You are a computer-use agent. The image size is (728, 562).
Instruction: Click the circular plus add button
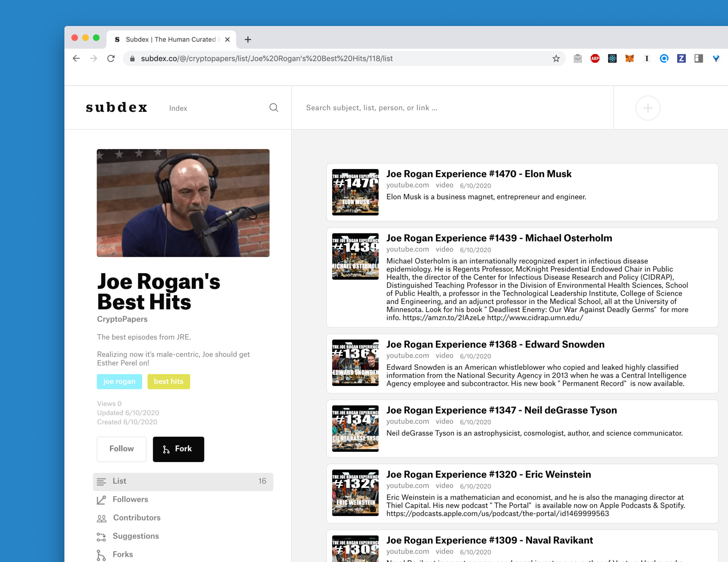(x=648, y=108)
